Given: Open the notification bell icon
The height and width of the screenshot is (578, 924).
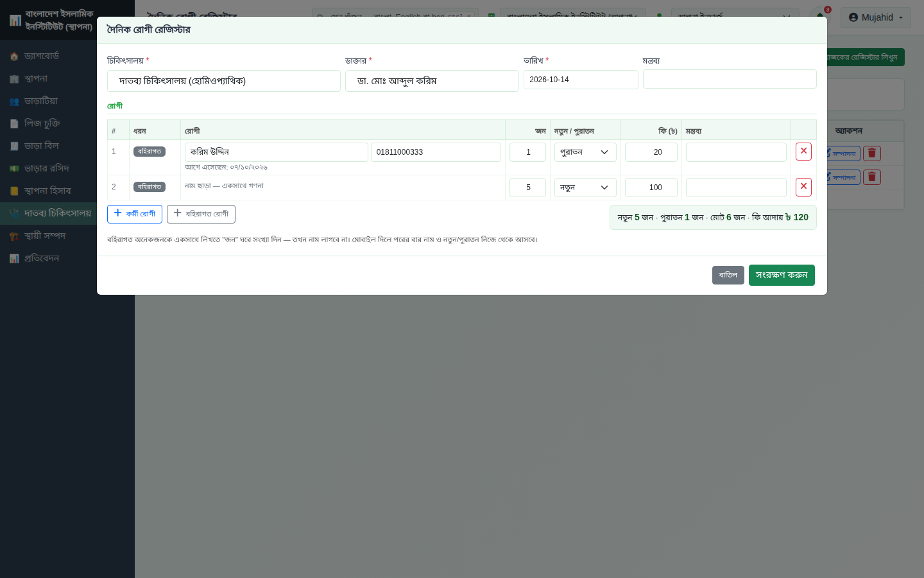Looking at the screenshot, I should 820,16.
